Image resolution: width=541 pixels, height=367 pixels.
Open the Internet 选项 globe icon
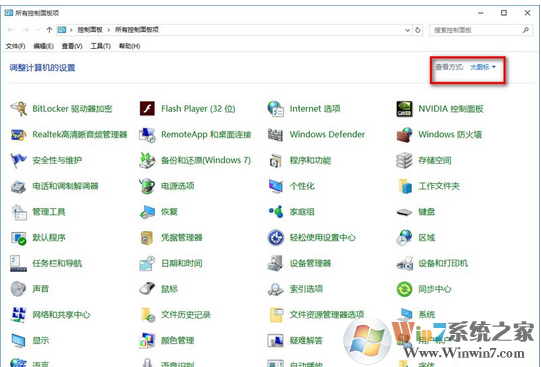tap(276, 109)
